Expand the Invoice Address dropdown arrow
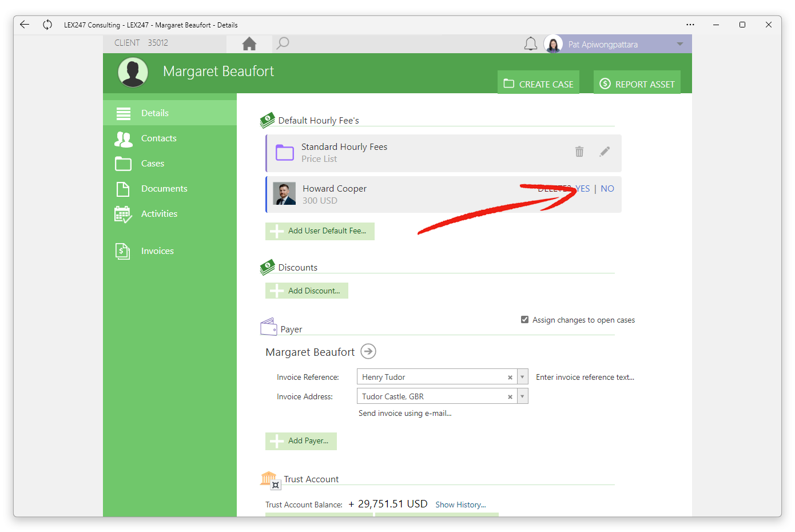Image resolution: width=795 pixels, height=532 pixels. pos(522,396)
